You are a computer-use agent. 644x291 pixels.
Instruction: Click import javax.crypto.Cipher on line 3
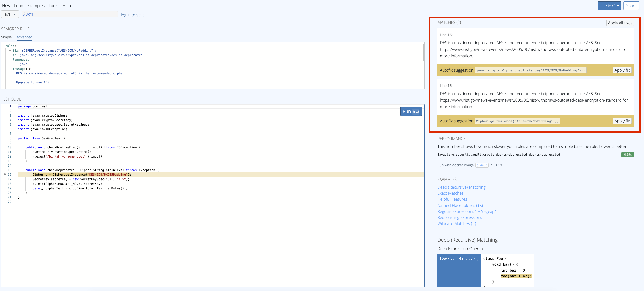pos(43,116)
